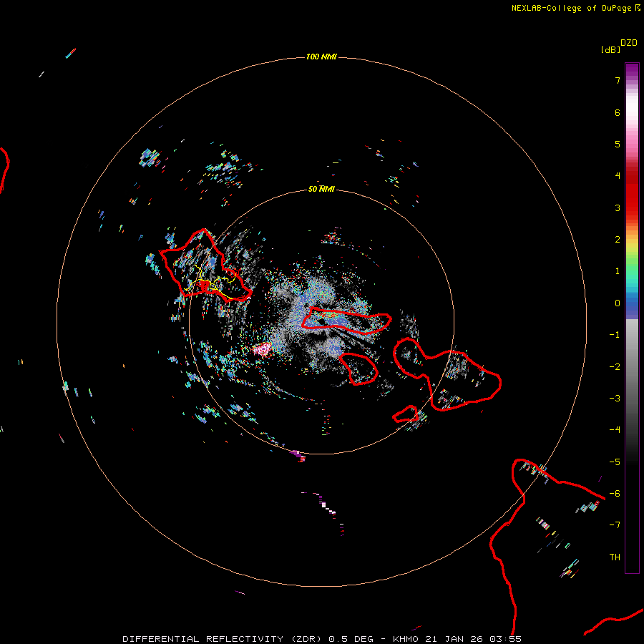Click the 100 NMI range ring label
This screenshot has width=644, height=644.
[x=321, y=57]
